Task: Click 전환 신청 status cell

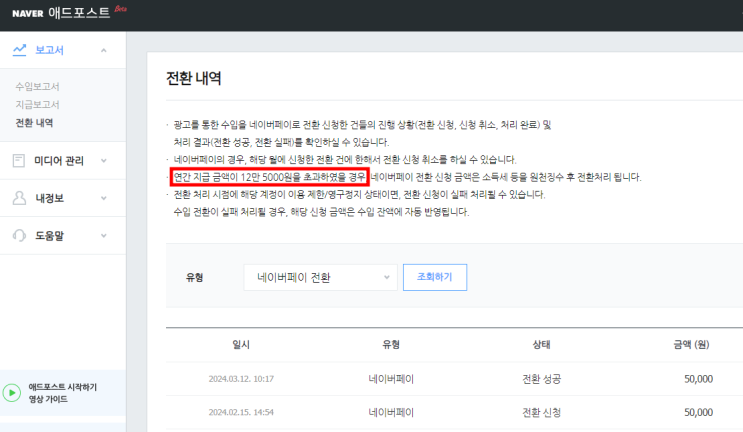Action: pos(542,412)
